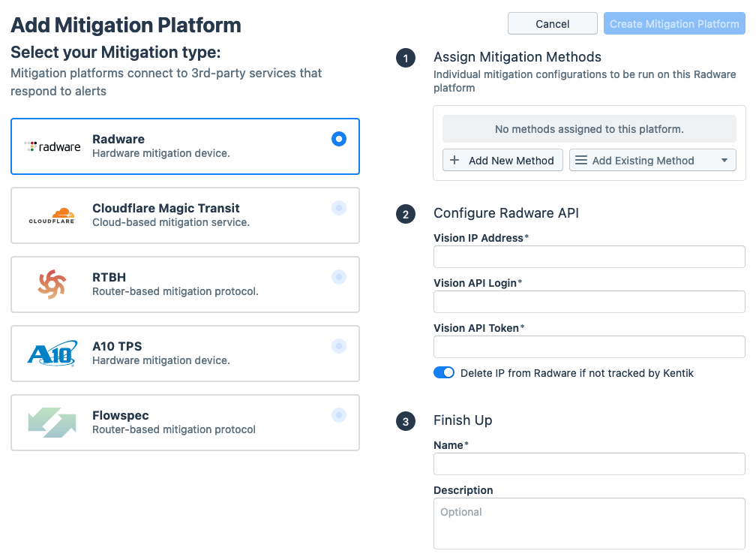This screenshot has height=560, width=756.
Task: Select the Radware mitigation type radio button
Action: click(x=339, y=139)
